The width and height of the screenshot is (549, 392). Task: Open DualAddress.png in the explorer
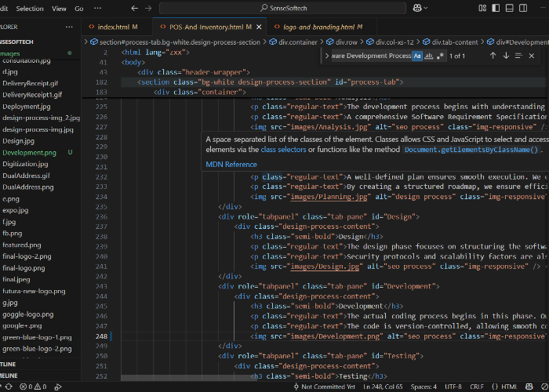[28, 187]
